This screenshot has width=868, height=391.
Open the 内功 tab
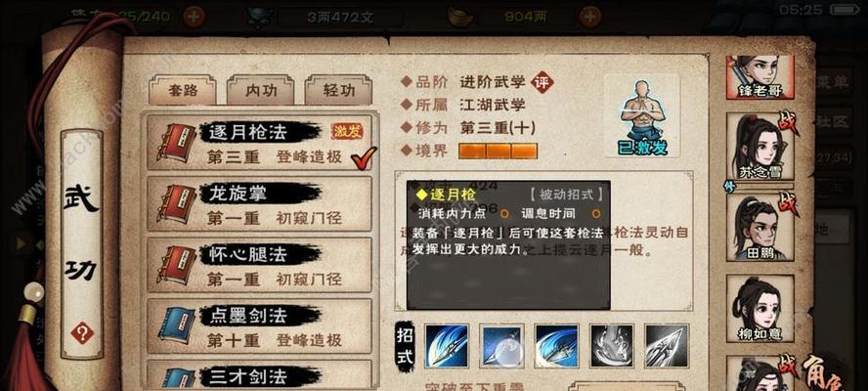coord(261,89)
